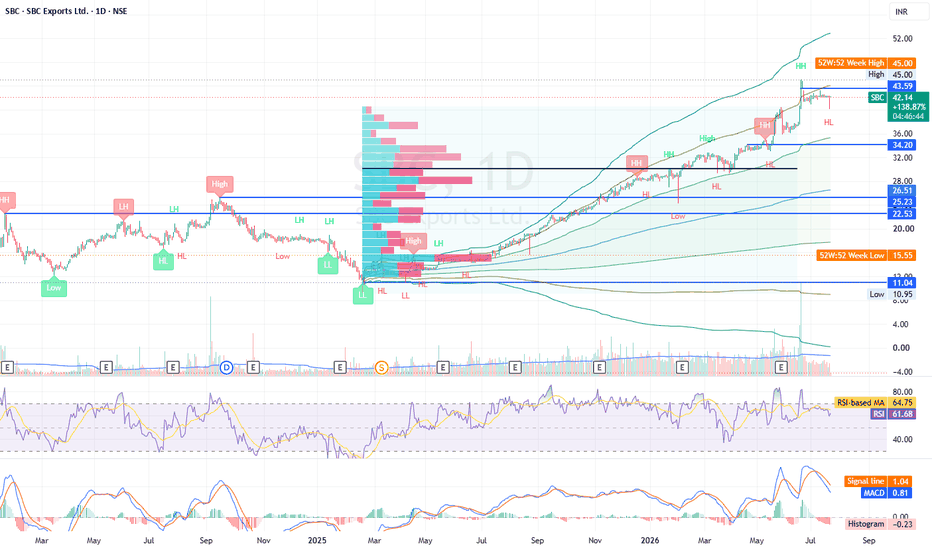This screenshot has height=550, width=932.
Task: Open earnings marker at Nov 2025
Action: point(599,367)
